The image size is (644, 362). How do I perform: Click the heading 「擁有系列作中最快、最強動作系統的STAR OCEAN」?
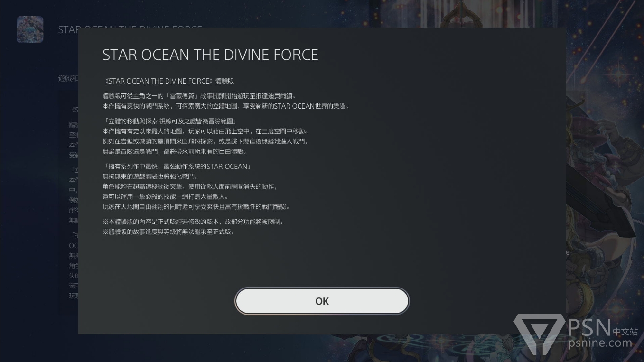click(177, 167)
